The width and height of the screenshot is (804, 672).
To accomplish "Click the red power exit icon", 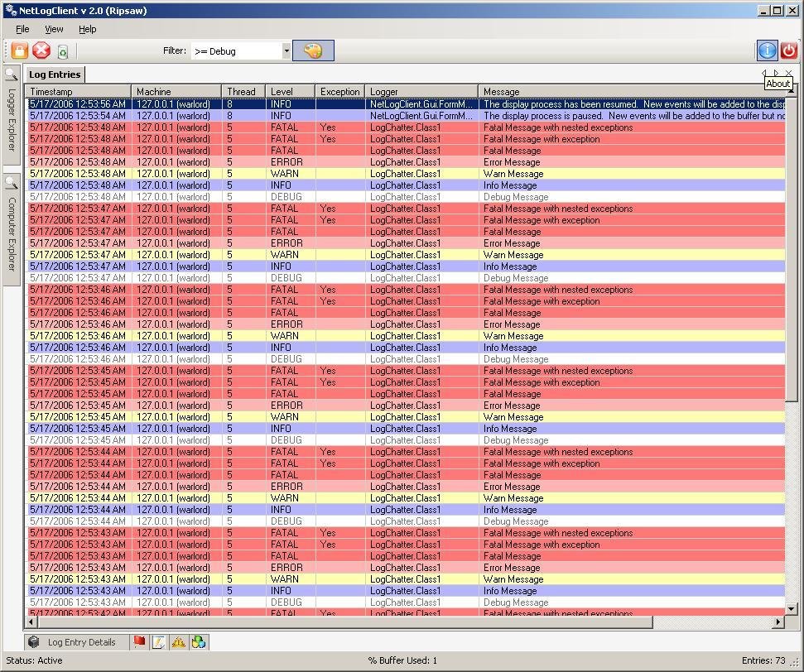I will click(x=789, y=50).
